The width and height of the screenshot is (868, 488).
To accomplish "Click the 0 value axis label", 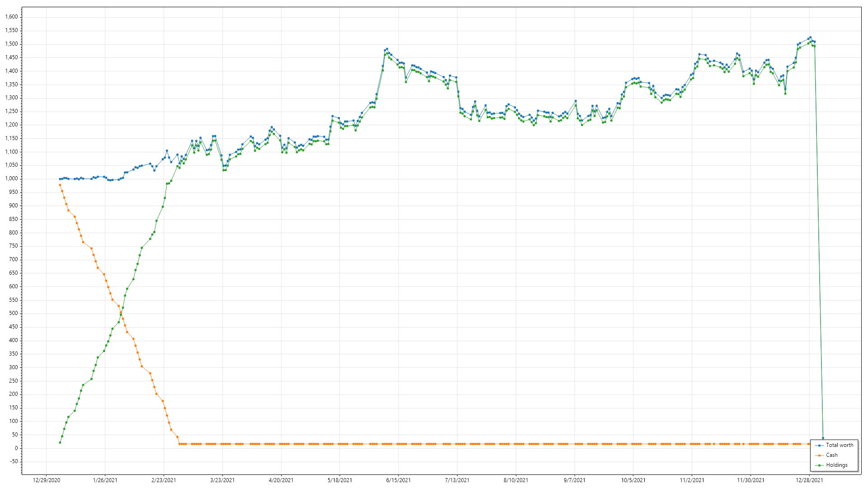I will [x=17, y=448].
